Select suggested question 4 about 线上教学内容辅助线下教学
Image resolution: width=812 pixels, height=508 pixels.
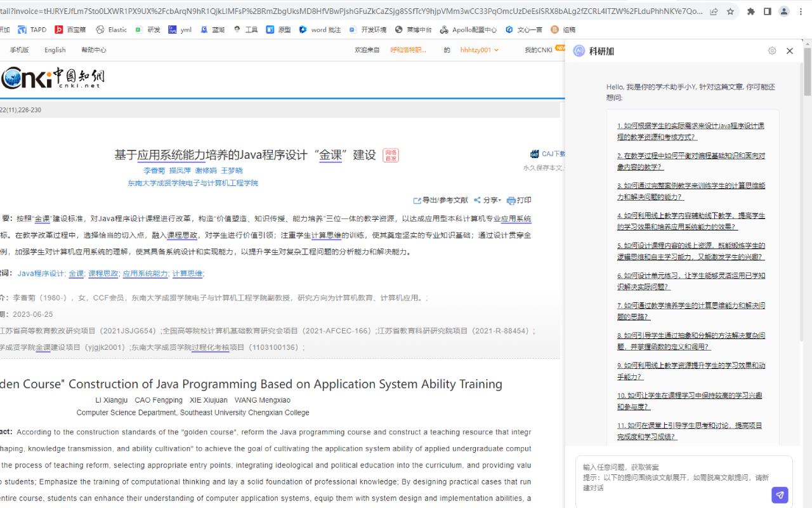[691, 221]
